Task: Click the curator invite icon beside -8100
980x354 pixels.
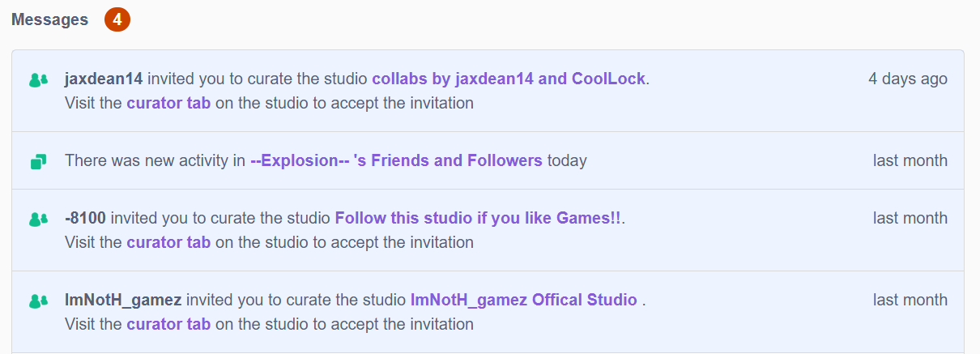Action: (x=38, y=219)
